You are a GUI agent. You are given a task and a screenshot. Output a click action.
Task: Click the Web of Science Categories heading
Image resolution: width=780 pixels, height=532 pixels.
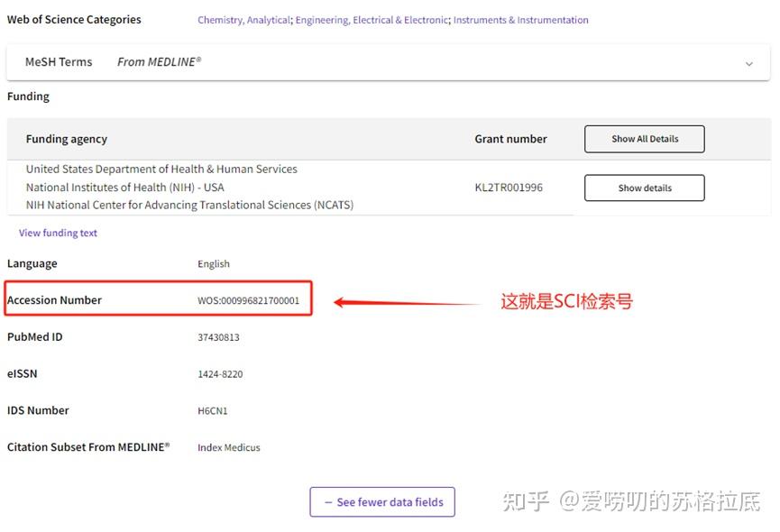click(x=74, y=19)
